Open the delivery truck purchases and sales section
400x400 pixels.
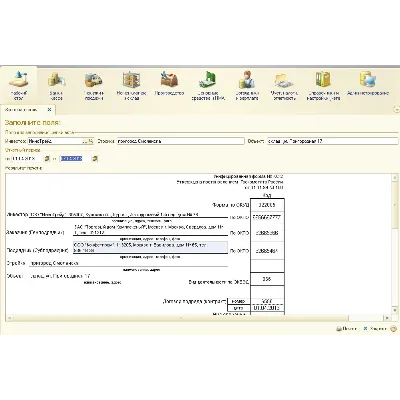pos(94,85)
